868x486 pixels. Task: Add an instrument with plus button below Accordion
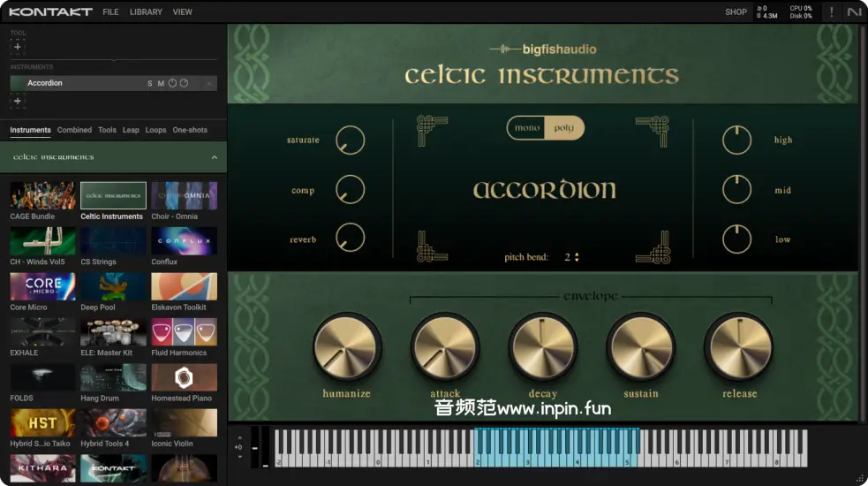coord(17,101)
